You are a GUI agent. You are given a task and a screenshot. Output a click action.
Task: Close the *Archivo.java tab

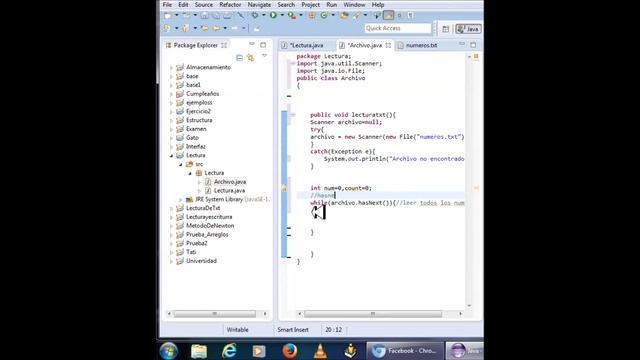[x=388, y=45]
